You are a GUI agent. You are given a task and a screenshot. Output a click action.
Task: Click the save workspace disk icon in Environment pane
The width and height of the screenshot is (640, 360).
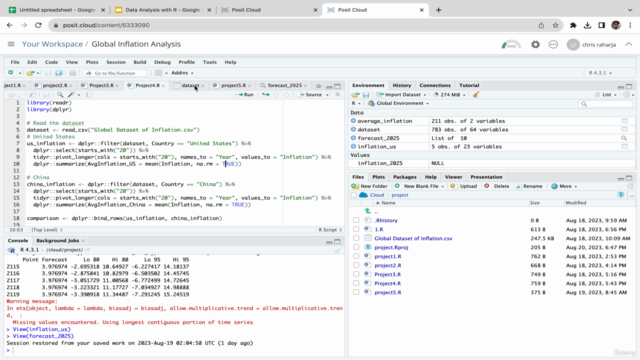(366, 95)
